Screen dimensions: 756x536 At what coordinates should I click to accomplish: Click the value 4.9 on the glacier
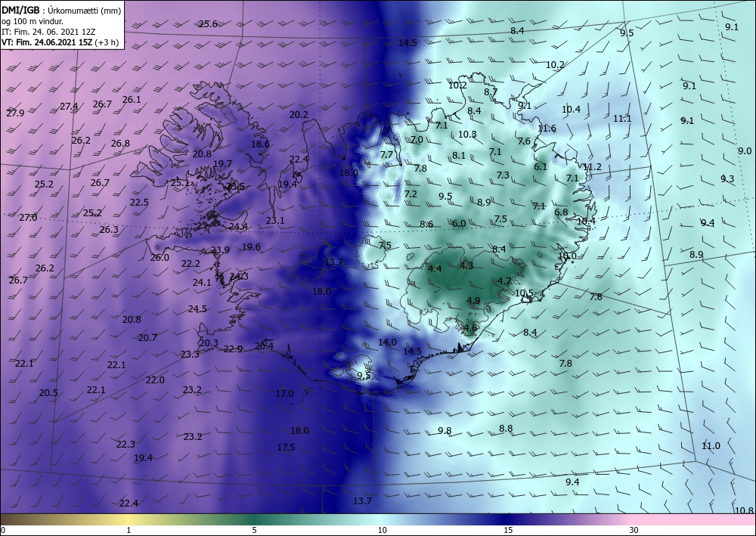click(x=473, y=300)
